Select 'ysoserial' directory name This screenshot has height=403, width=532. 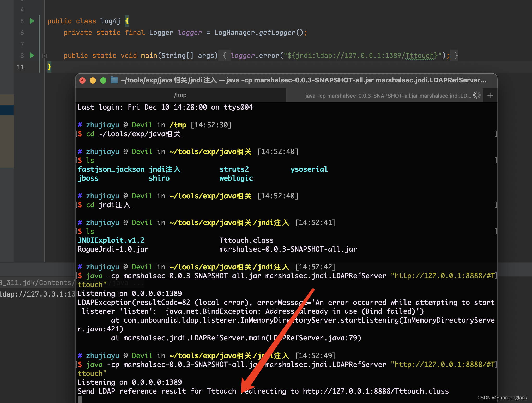coord(309,169)
